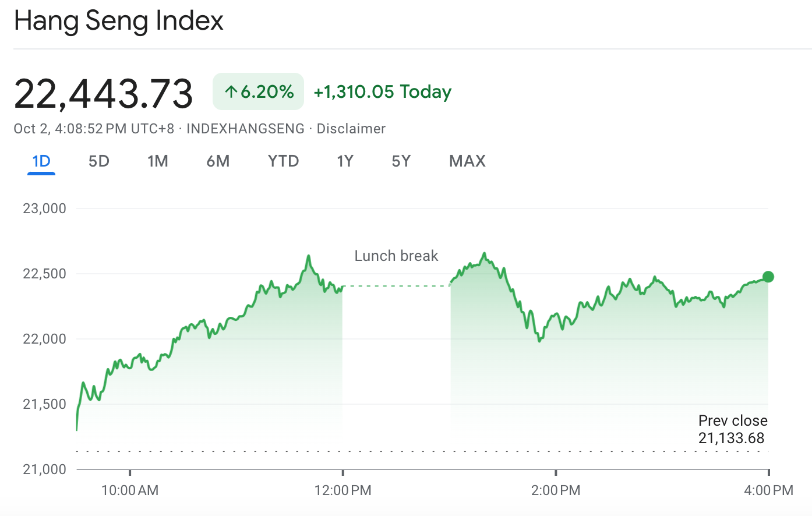Viewport: 812px width, 516px height.
Task: Switch to the 5D chart tab
Action: 99,161
